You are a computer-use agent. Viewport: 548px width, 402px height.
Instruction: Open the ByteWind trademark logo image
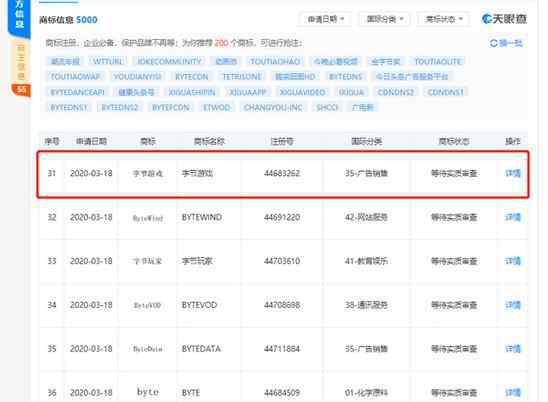tap(148, 218)
